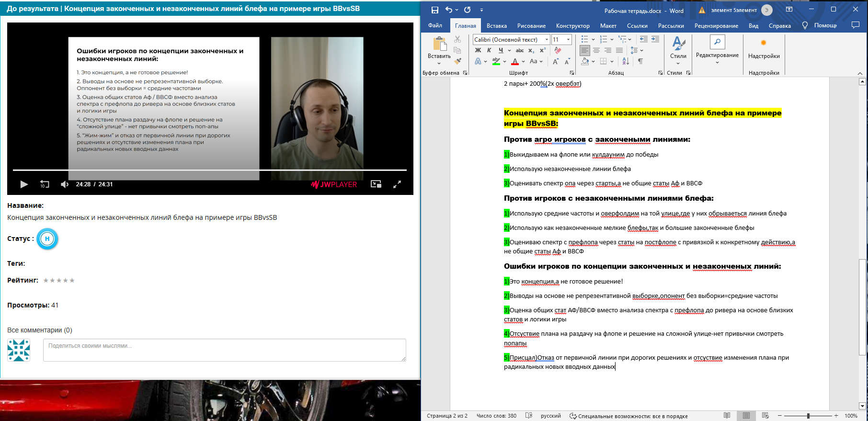Open borders dropdown arrow

click(x=612, y=61)
